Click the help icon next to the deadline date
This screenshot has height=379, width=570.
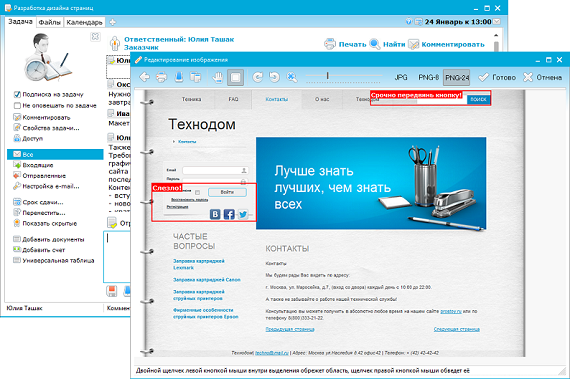click(x=409, y=22)
